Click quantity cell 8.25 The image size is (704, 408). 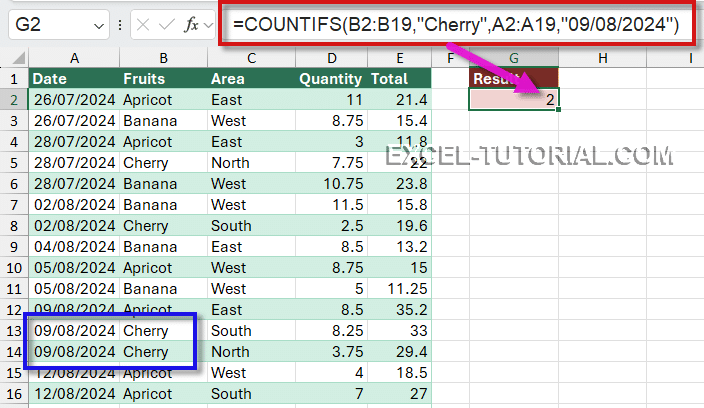pyautogui.click(x=331, y=330)
